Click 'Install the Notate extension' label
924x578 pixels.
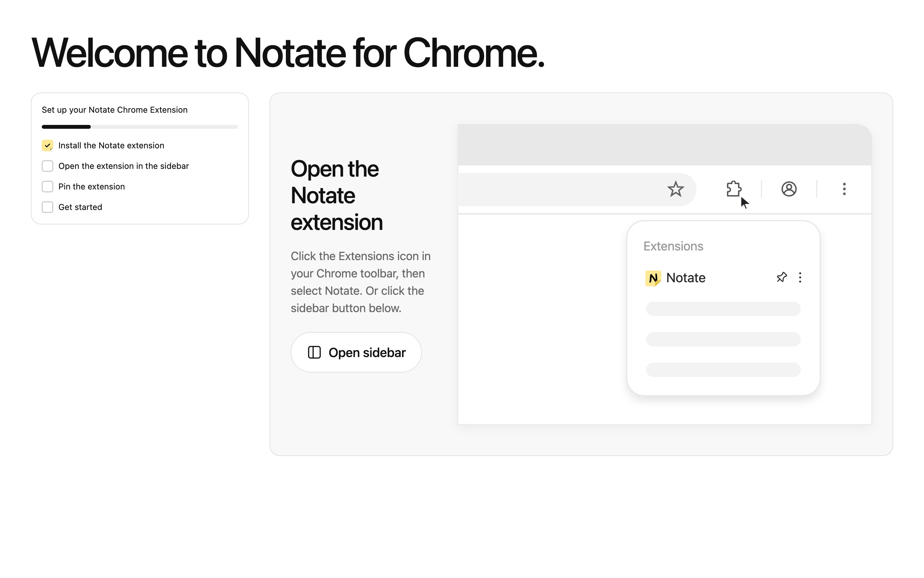[111, 145]
